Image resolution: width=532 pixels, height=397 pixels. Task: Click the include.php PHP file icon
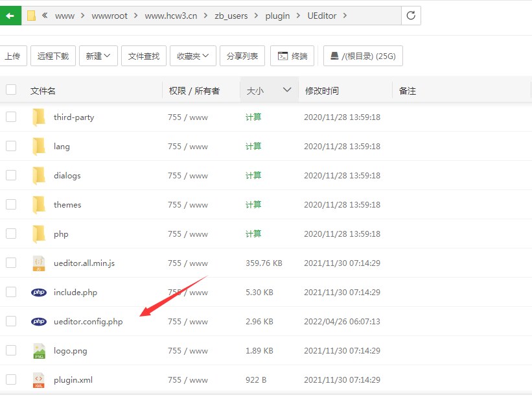click(39, 293)
